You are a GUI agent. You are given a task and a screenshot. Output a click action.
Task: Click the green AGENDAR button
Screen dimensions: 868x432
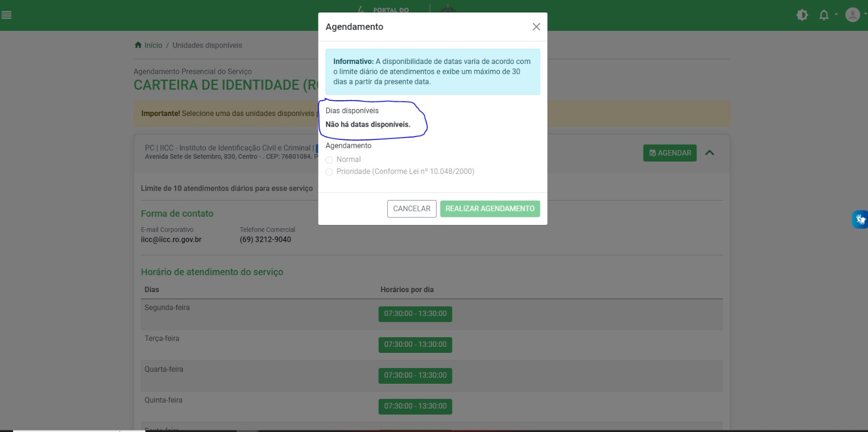[669, 153]
